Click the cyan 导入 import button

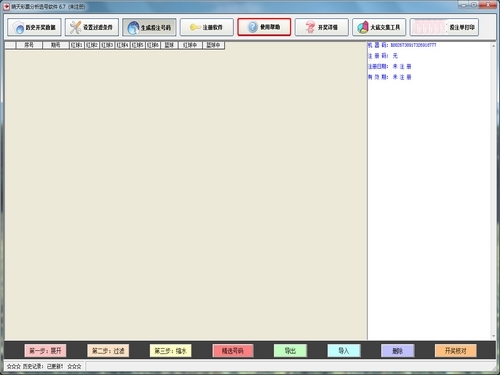click(x=344, y=351)
